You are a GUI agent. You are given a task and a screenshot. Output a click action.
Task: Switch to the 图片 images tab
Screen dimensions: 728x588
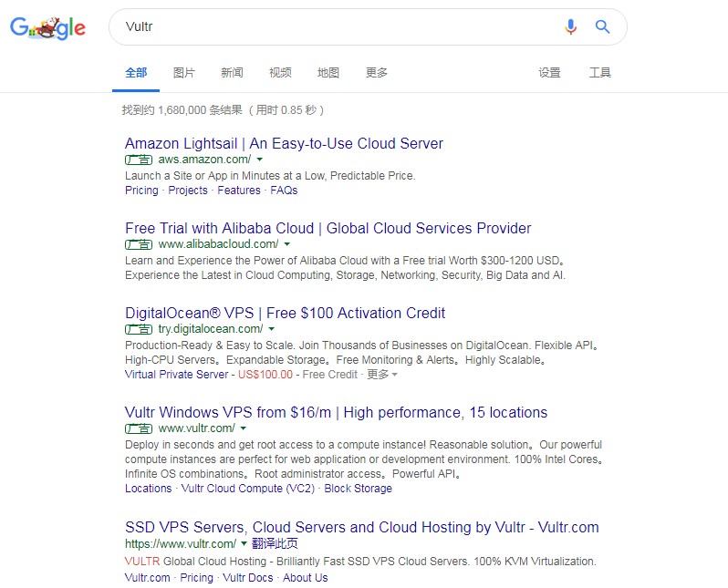183,73
